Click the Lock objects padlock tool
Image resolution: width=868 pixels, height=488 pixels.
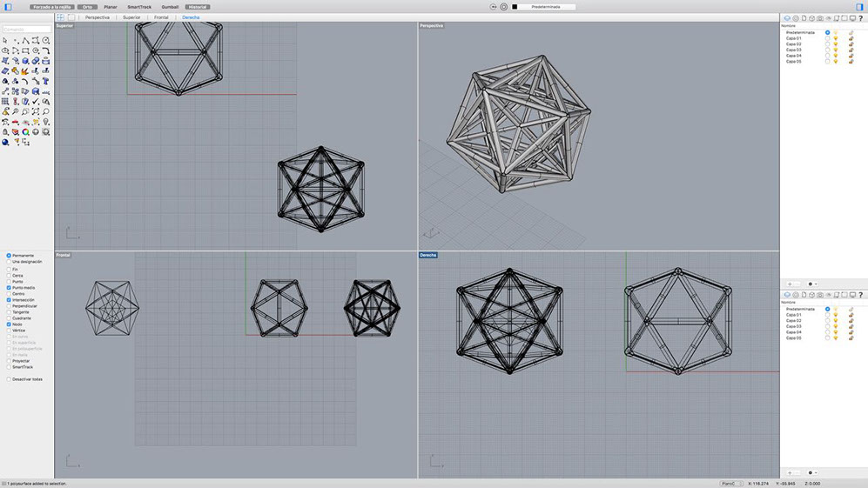point(5,131)
